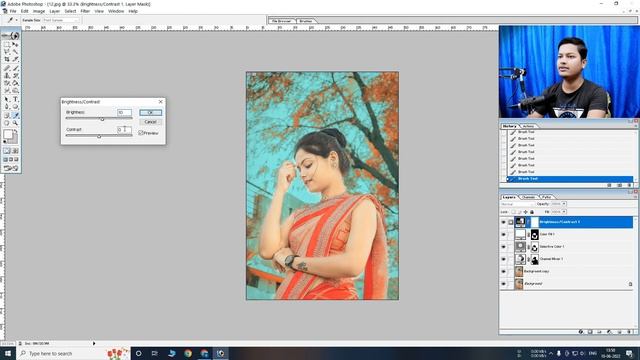This screenshot has height=360, width=640.
Task: Open the Image menu
Action: tap(39, 11)
